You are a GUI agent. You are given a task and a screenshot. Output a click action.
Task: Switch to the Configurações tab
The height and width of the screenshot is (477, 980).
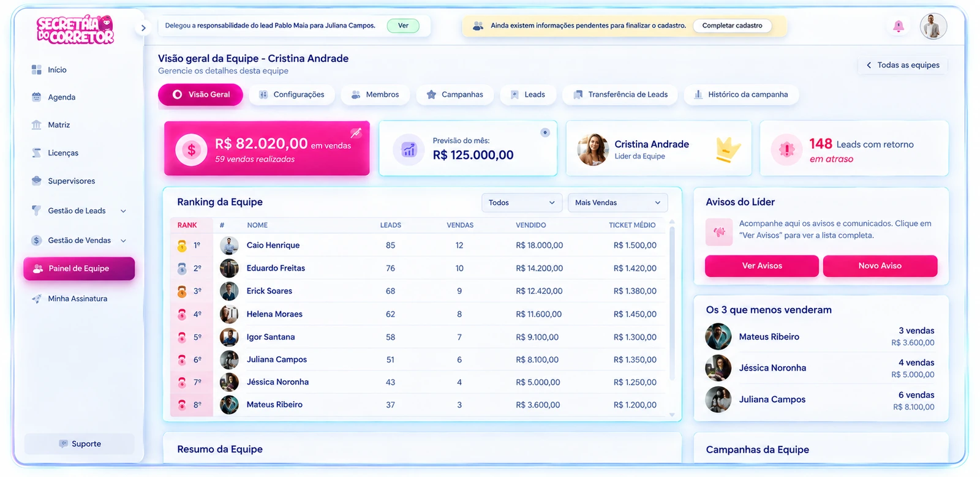tap(292, 95)
